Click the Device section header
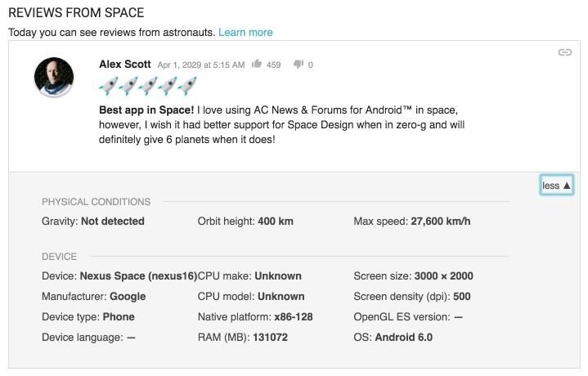Viewport: 588px width, 376px height. tap(59, 257)
